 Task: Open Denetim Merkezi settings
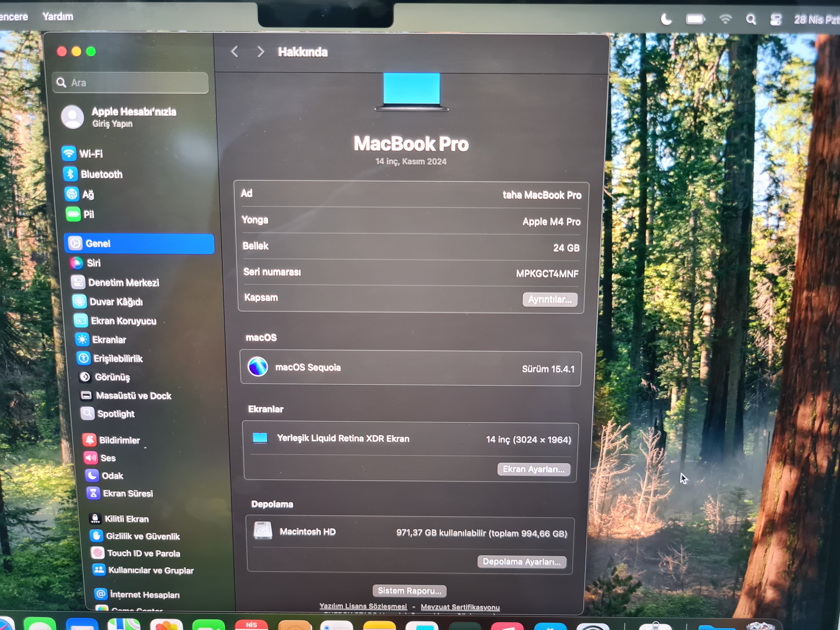(x=115, y=282)
